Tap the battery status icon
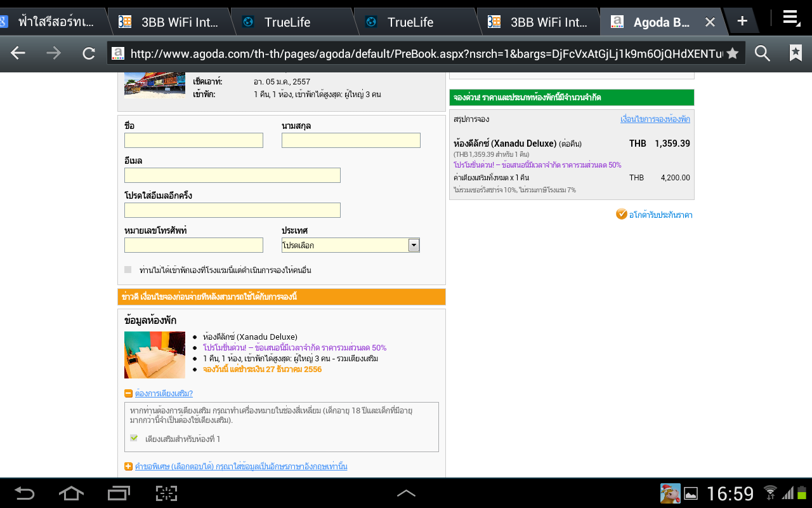The image size is (812, 508). (x=802, y=493)
